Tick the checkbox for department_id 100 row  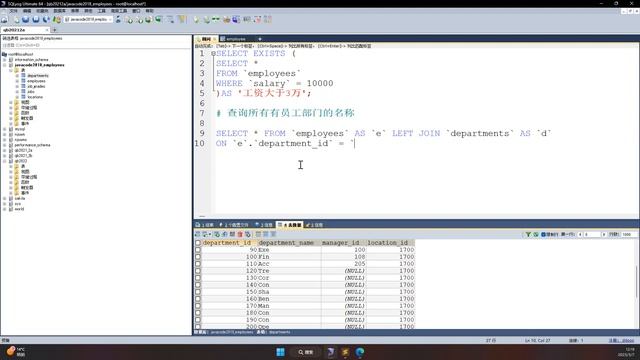[x=198, y=257]
